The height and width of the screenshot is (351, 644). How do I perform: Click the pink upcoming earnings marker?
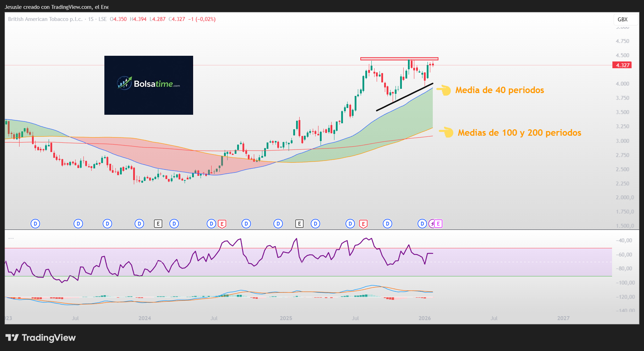click(x=438, y=223)
